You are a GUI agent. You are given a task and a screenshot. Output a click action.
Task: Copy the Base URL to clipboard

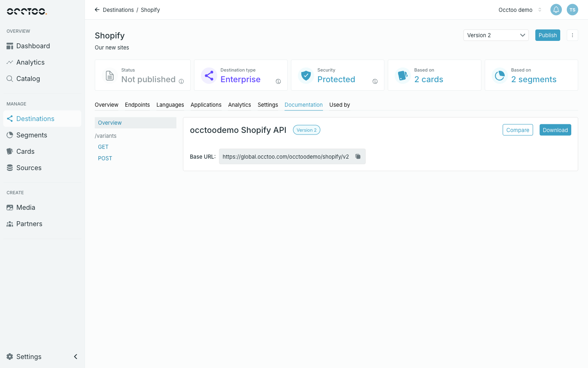click(x=358, y=157)
